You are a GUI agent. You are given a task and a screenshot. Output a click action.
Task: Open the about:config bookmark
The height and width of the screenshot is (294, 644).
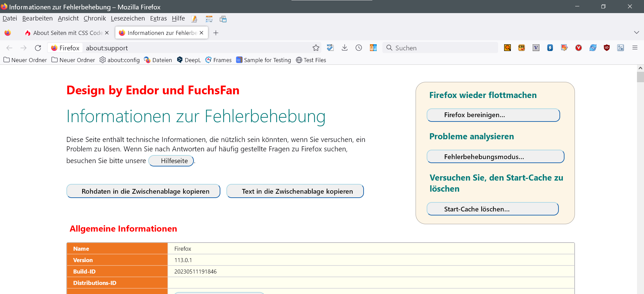click(120, 60)
